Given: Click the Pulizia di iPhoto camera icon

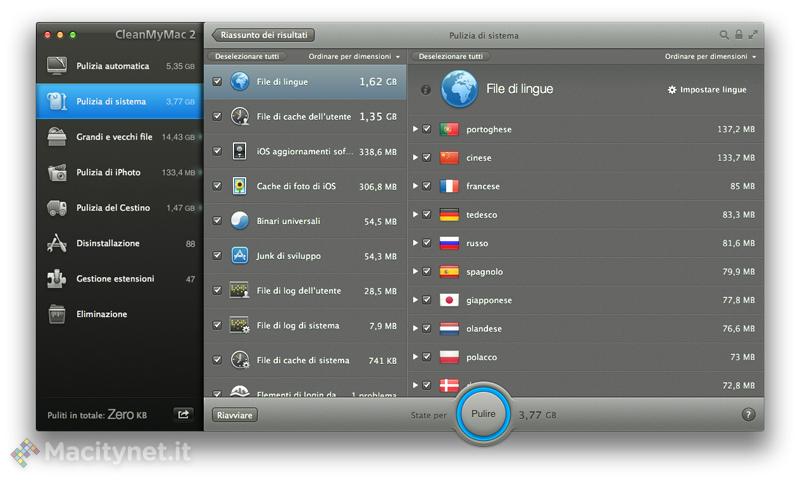Looking at the screenshot, I should [x=57, y=172].
